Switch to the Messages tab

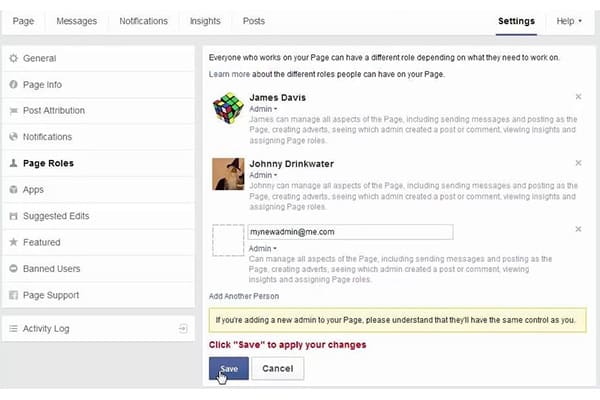77,21
